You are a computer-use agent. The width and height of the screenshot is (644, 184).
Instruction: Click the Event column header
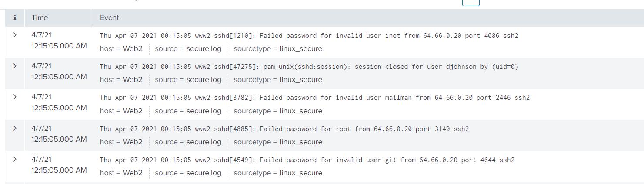coord(110,18)
